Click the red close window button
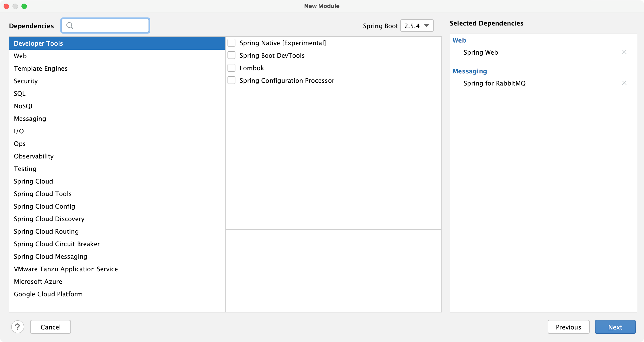Image resolution: width=644 pixels, height=342 pixels. point(6,6)
